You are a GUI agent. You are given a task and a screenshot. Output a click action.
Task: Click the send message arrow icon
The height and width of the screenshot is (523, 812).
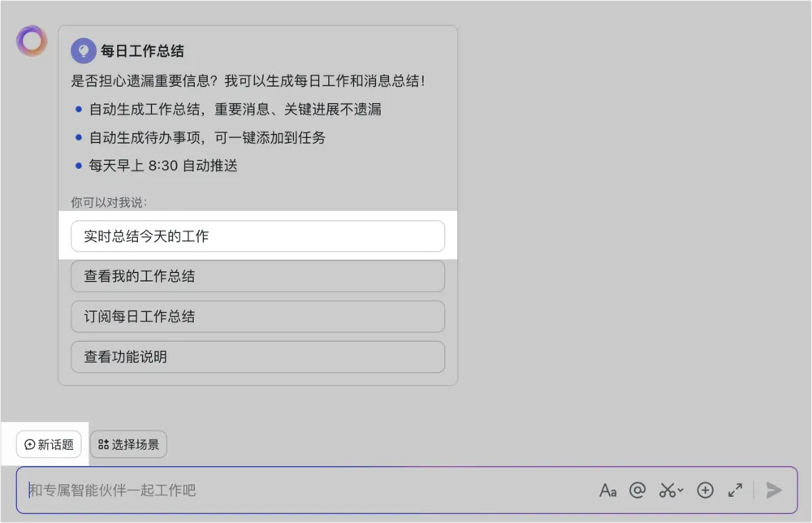coord(773,490)
